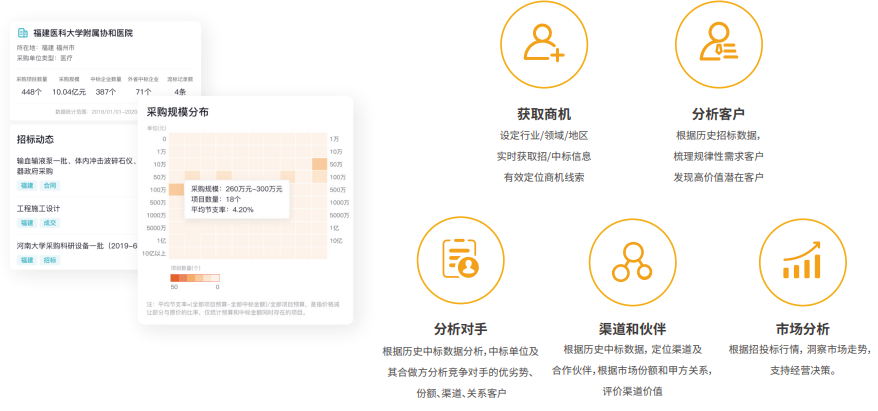Click the tooltip line 平均节支率: 4.20%
Screen dimensions: 878x411
click(x=222, y=209)
